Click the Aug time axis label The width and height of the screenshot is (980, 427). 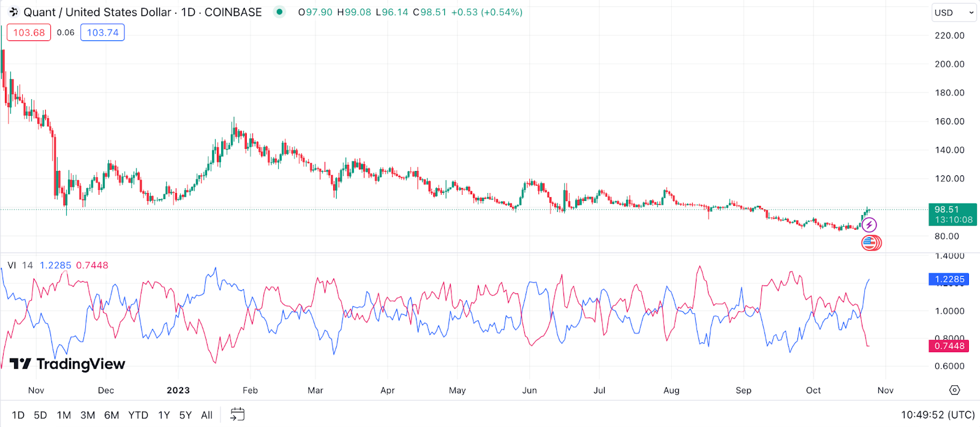click(671, 390)
